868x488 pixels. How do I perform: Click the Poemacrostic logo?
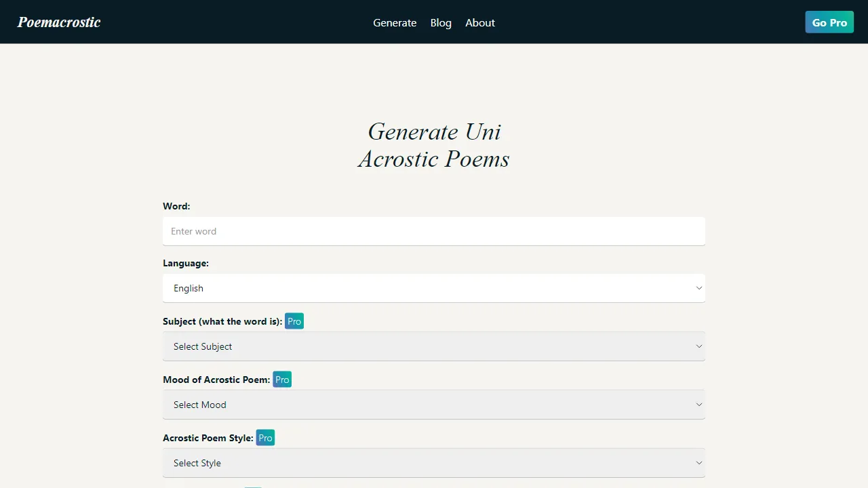click(x=59, y=22)
